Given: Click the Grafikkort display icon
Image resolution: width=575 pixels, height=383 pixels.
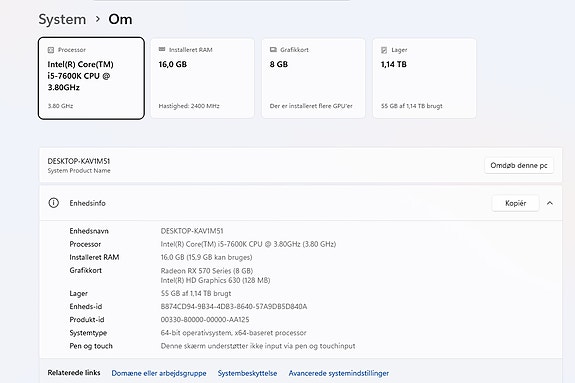Looking at the screenshot, I should tap(273, 50).
